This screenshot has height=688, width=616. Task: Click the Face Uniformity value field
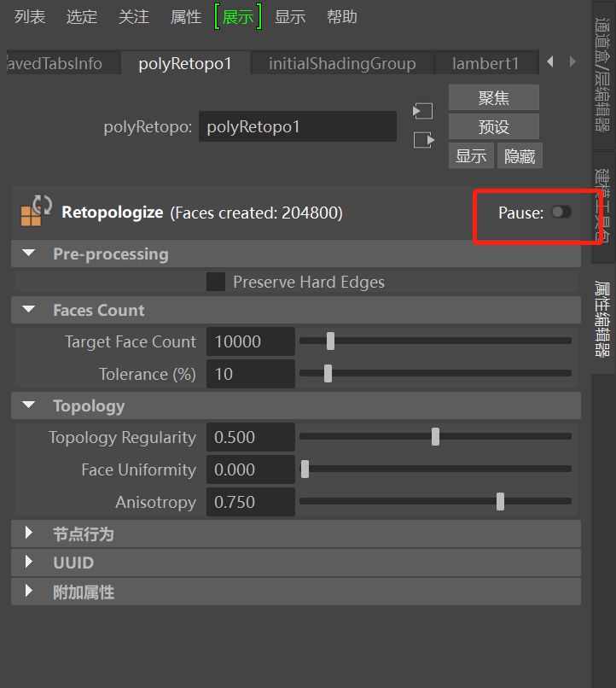[251, 469]
